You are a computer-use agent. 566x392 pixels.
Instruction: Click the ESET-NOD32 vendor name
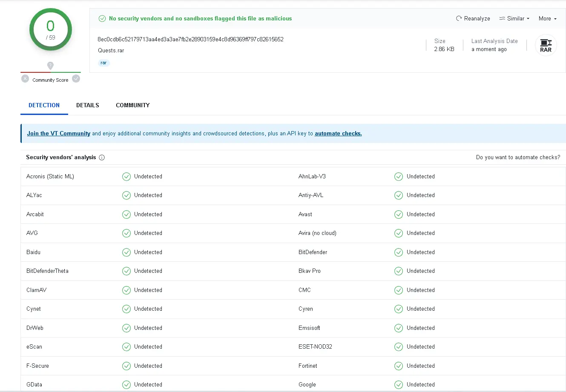coord(315,346)
